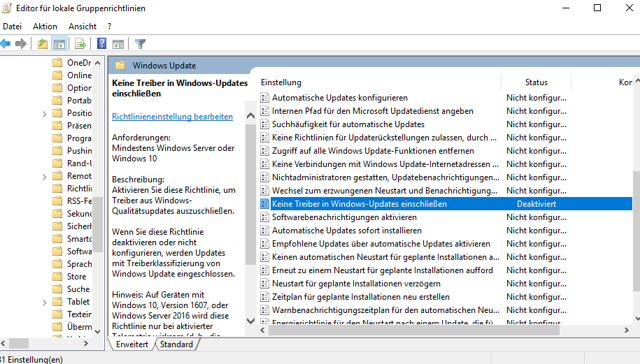The height and width of the screenshot is (364, 640).
Task: Select the RSS-Fe folder in tree
Action: [72, 201]
